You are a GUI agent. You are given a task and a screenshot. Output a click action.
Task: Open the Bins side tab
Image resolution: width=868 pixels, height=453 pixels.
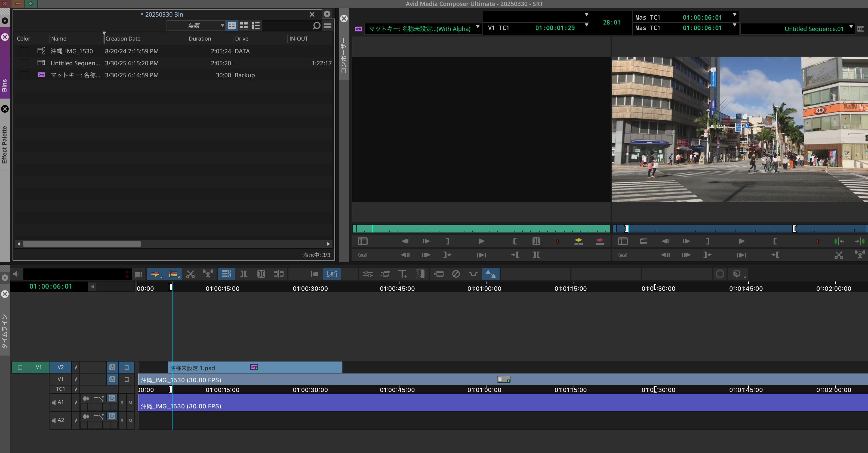pos(5,85)
